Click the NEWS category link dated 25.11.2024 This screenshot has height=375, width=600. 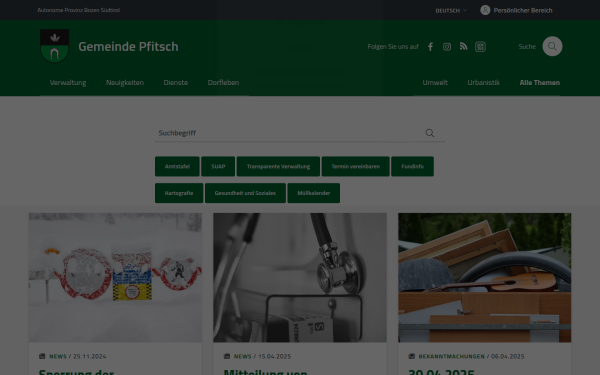[x=58, y=356]
